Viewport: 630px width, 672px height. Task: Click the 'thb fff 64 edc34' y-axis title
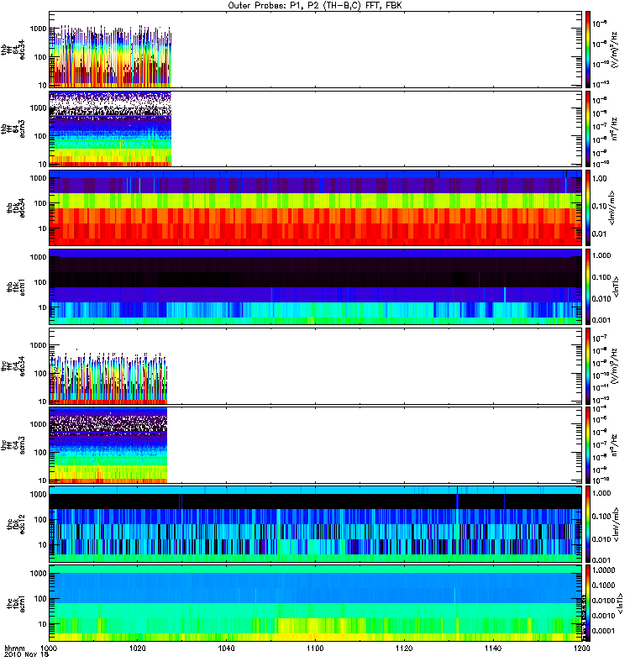(x=13, y=50)
